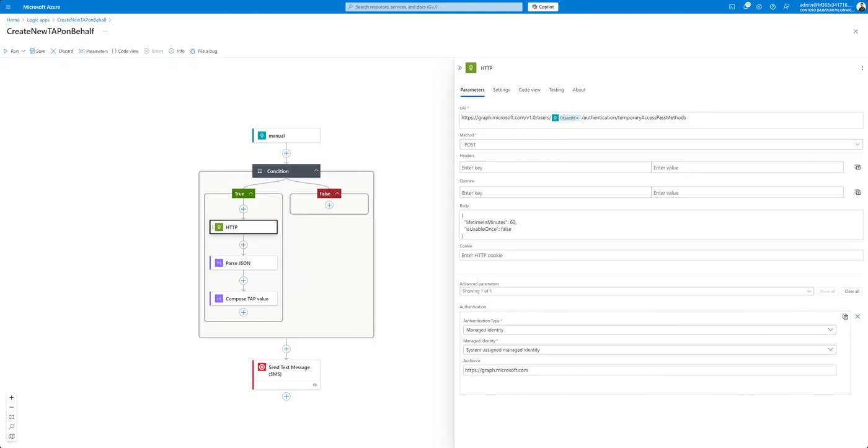Screen dimensions: 868x448
Task: Click the Cookie input field
Action: tap(661, 255)
